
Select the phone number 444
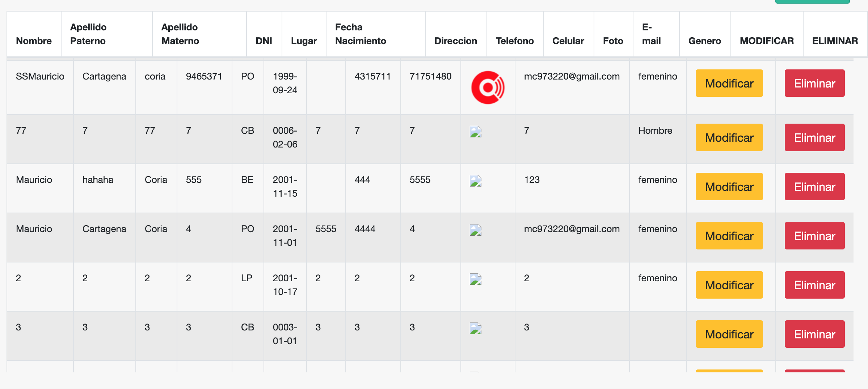[x=362, y=180]
